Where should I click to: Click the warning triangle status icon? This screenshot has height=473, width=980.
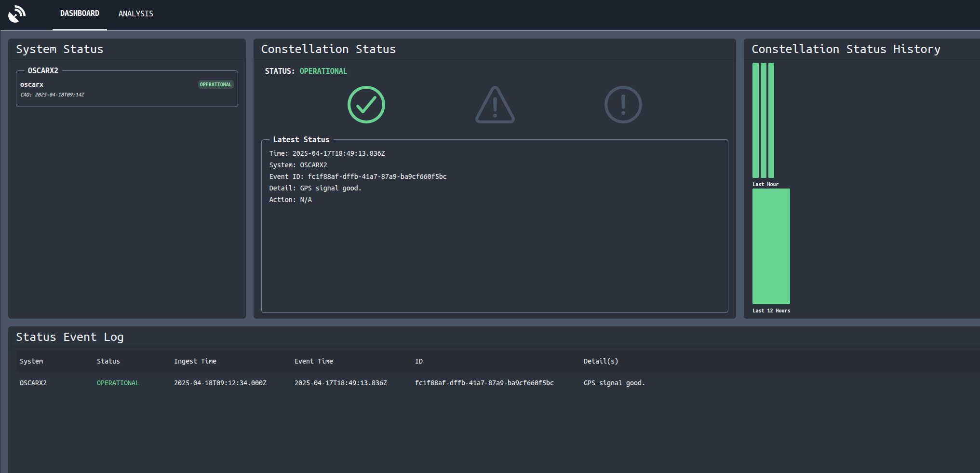495,105
